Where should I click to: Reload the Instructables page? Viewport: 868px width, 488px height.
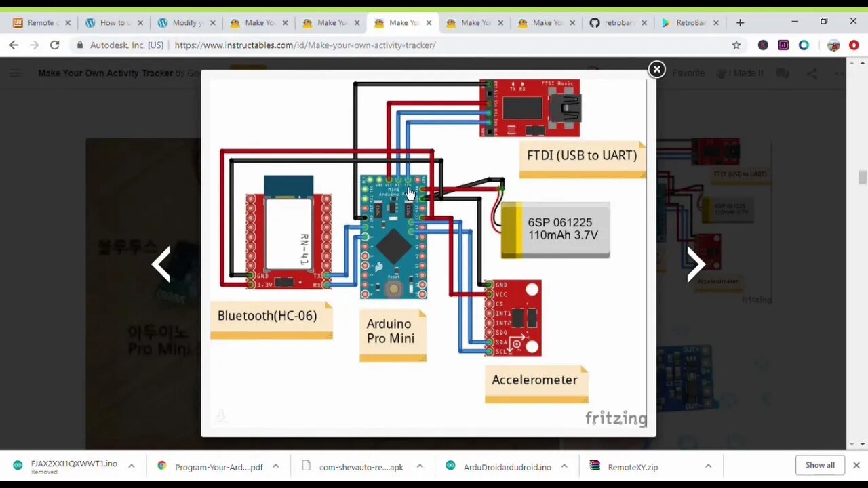click(x=54, y=45)
